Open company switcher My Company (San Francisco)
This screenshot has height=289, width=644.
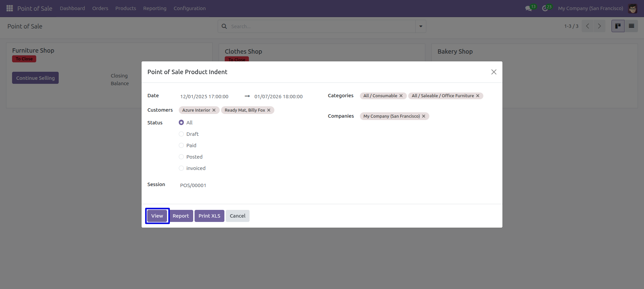click(x=590, y=8)
